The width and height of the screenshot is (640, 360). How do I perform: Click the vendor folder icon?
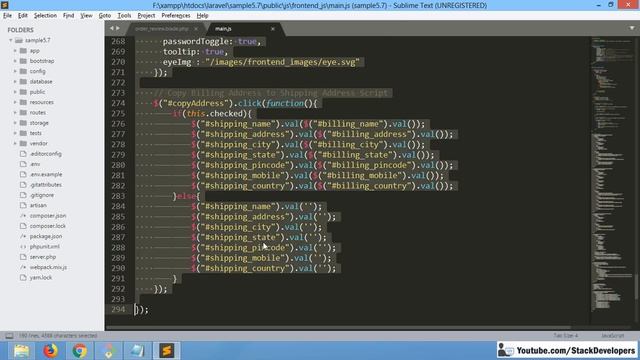point(23,143)
